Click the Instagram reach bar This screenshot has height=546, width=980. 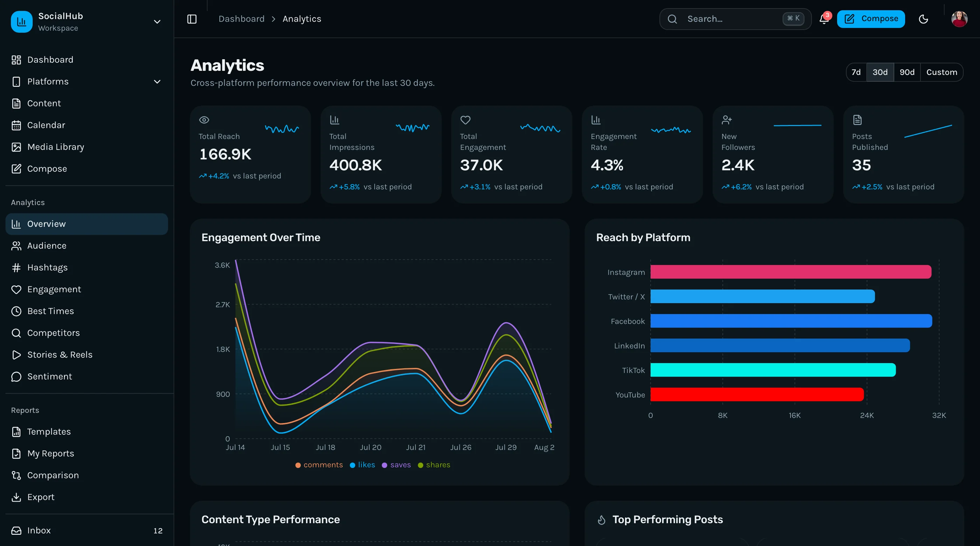tap(791, 272)
